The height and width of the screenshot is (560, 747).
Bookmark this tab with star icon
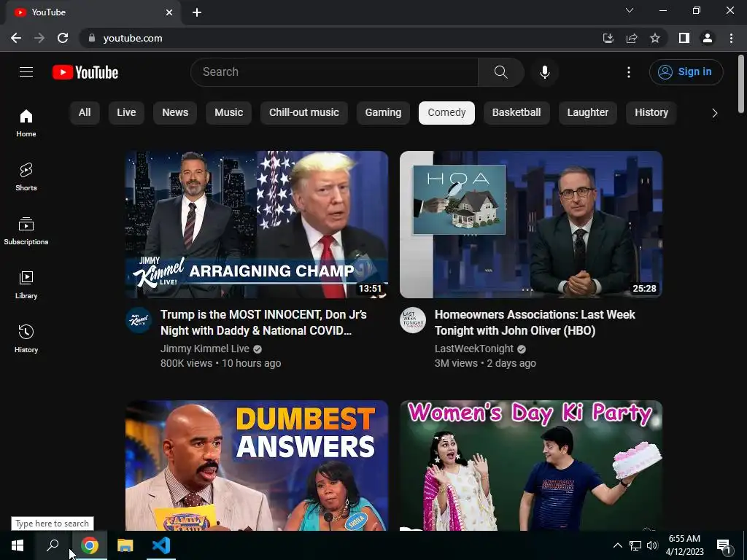coord(655,38)
